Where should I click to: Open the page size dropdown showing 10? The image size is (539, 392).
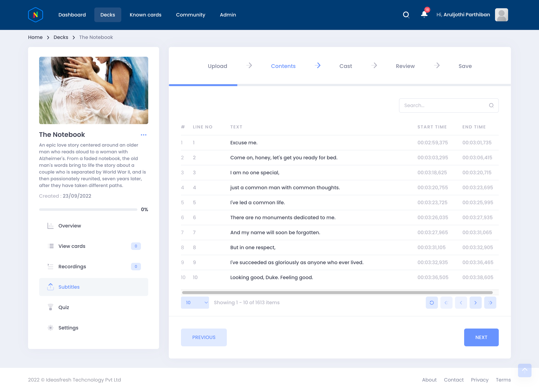pyautogui.click(x=195, y=303)
